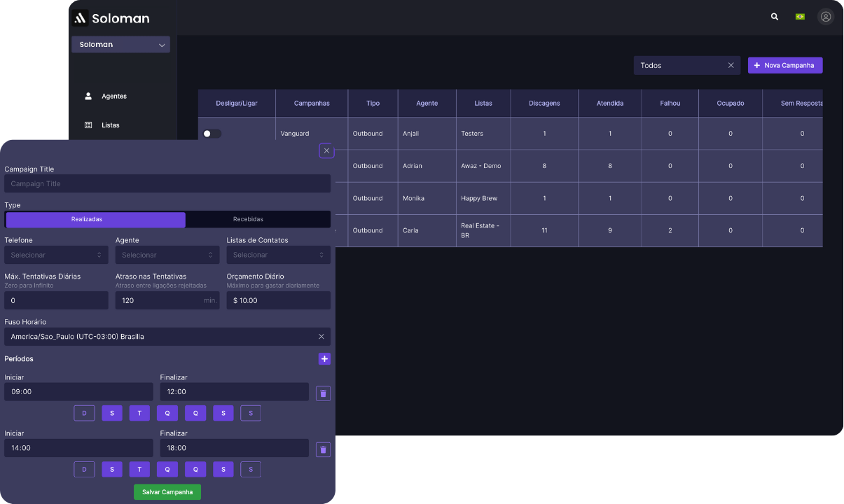Screen dimensions: 844x504
Task: Add a new period with plus icon
Action: (x=324, y=359)
